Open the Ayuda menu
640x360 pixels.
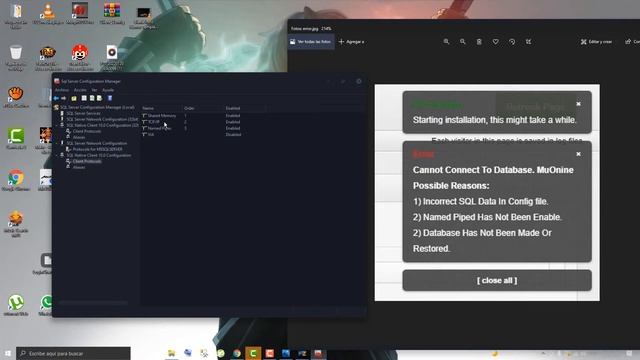(x=108, y=90)
